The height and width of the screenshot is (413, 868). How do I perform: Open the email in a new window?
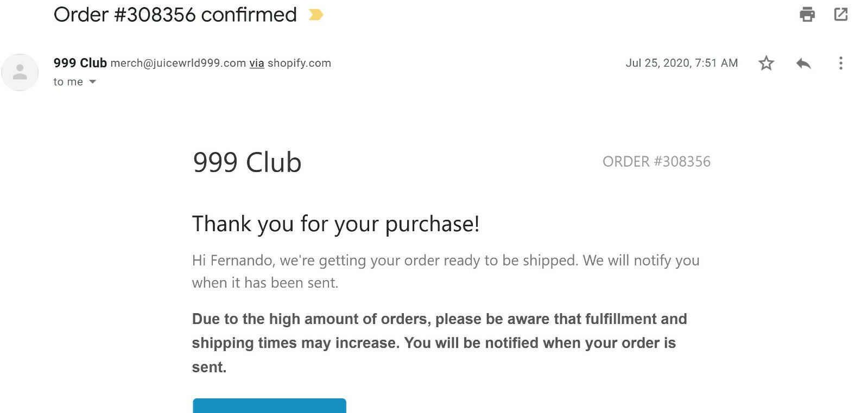pos(841,14)
